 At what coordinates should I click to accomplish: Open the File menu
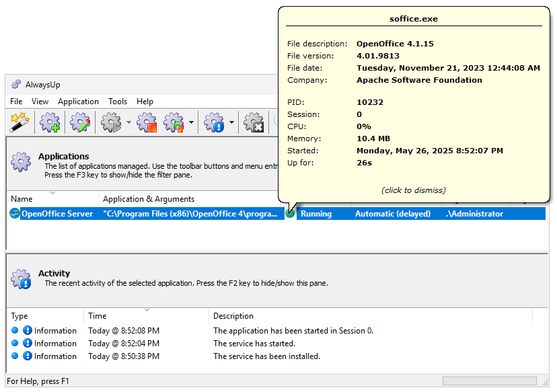click(x=16, y=102)
